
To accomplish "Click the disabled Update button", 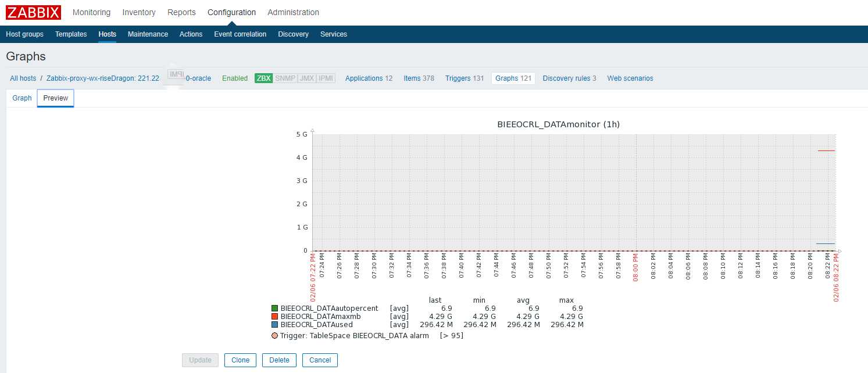I will [x=201, y=360].
